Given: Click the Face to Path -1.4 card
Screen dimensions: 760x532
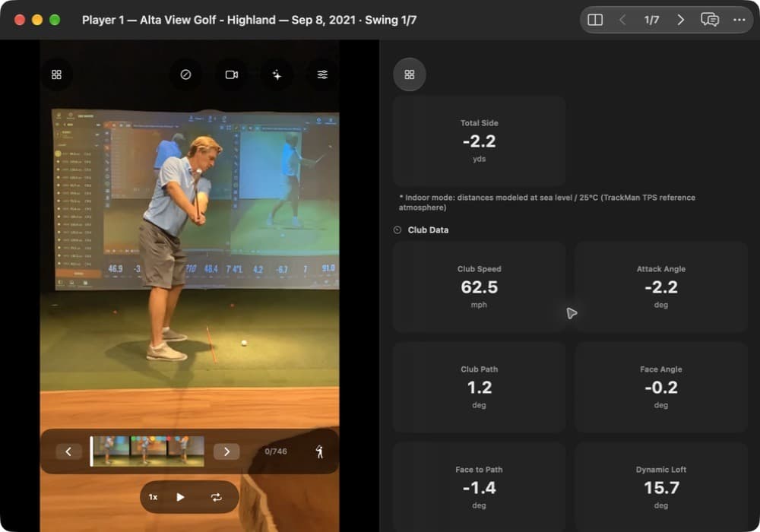Looking at the screenshot, I should pyautogui.click(x=479, y=487).
